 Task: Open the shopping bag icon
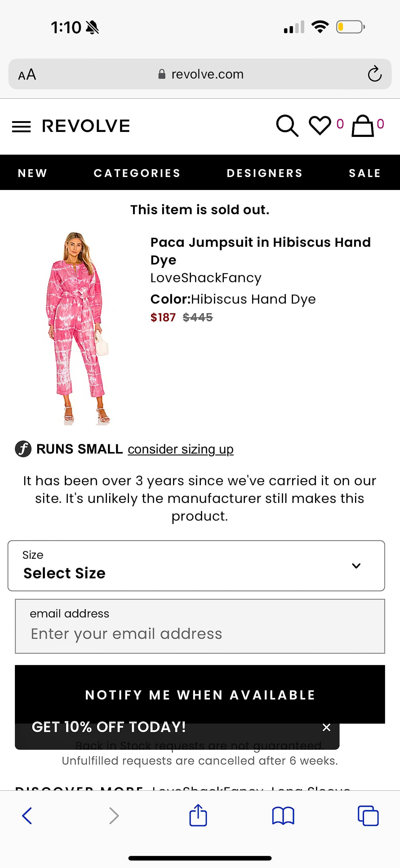point(362,126)
